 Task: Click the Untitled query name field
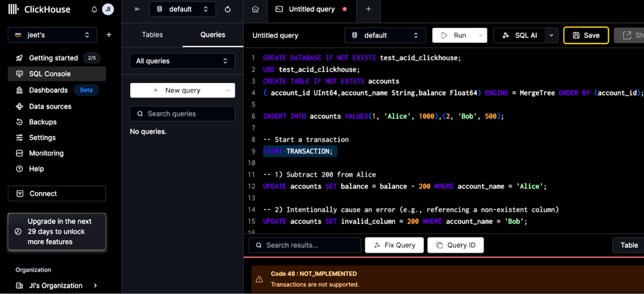pos(275,35)
